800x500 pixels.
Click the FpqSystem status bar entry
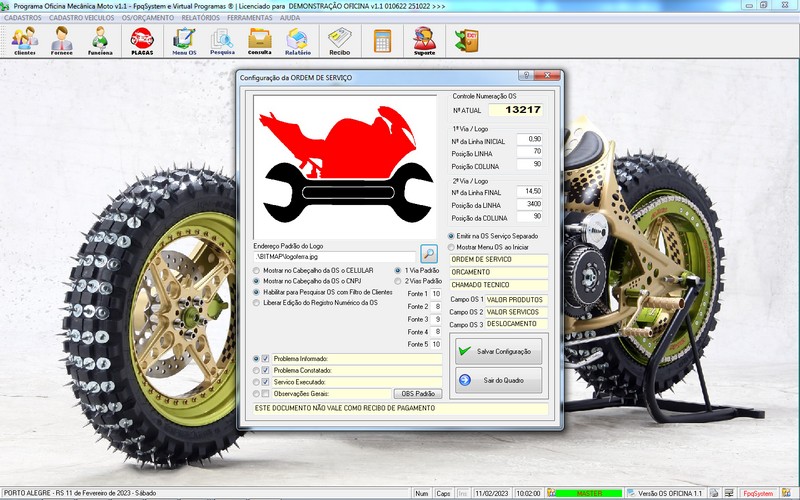click(758, 493)
